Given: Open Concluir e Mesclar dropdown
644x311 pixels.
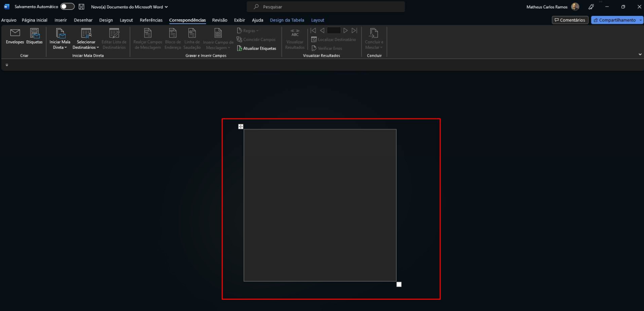Looking at the screenshot, I should [x=374, y=39].
